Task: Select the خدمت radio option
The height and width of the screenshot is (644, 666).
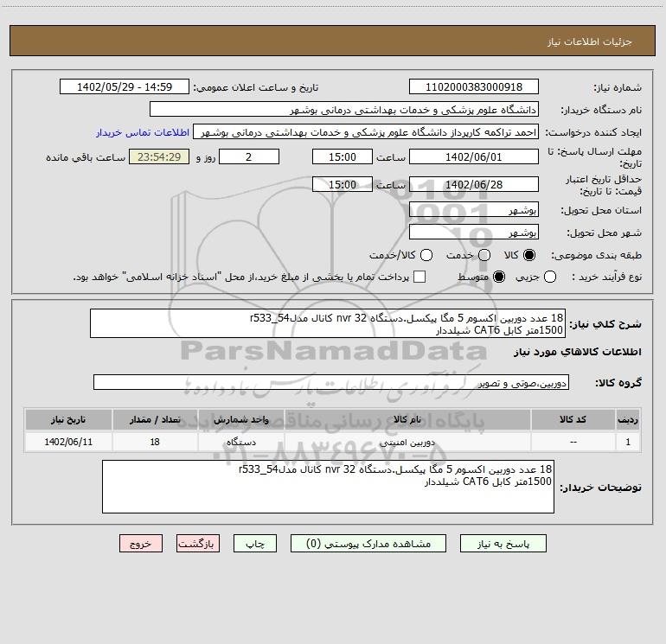Action: (x=483, y=256)
